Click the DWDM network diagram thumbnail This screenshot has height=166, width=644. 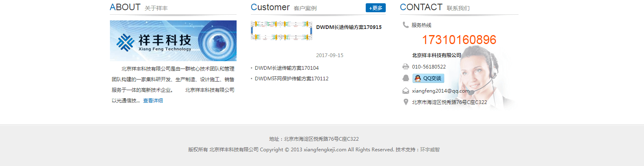(281, 31)
